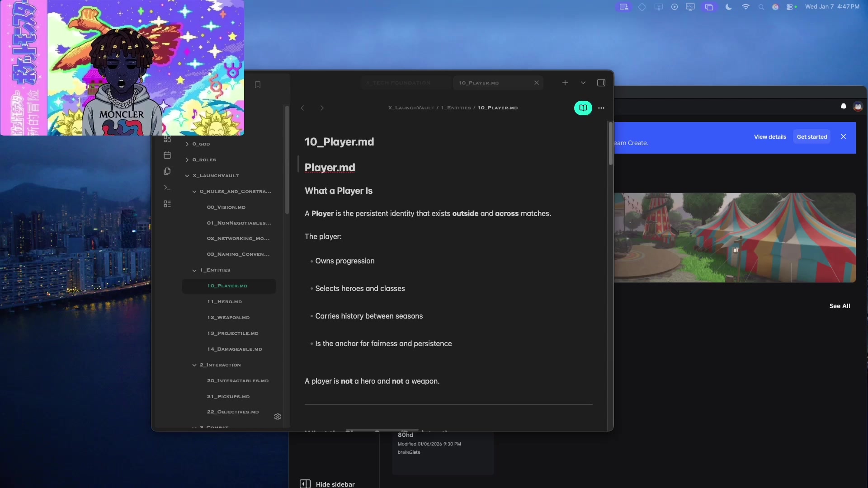Click See All in background window
Screen dimensions: 868x488
pyautogui.click(x=840, y=306)
